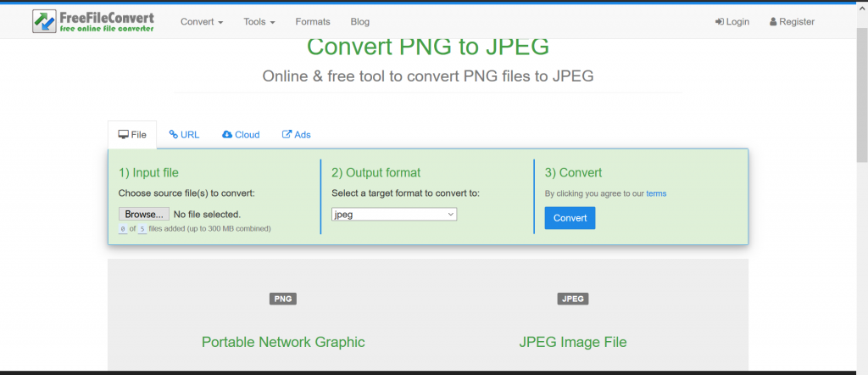Open the Tools menu
This screenshot has width=868, height=375.
click(x=259, y=21)
